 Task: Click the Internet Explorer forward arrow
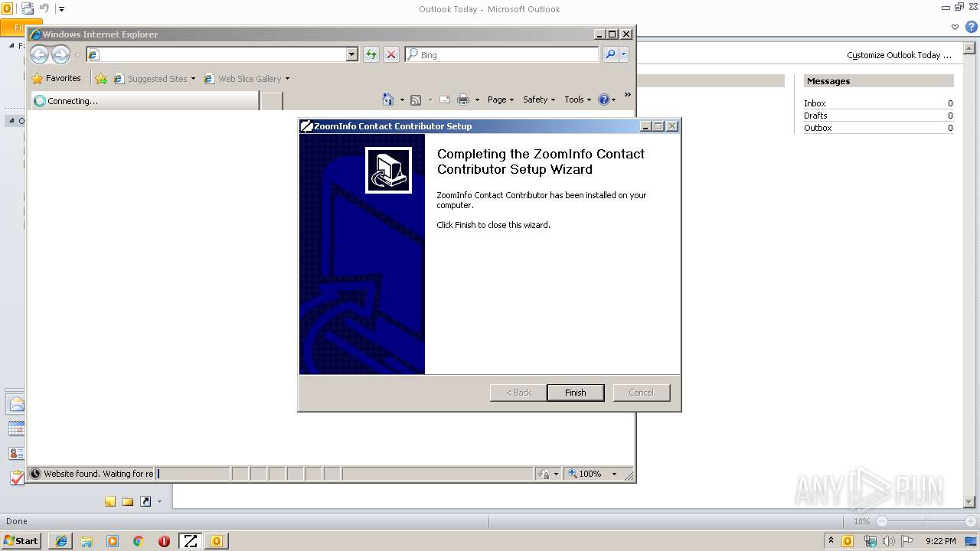pyautogui.click(x=60, y=54)
